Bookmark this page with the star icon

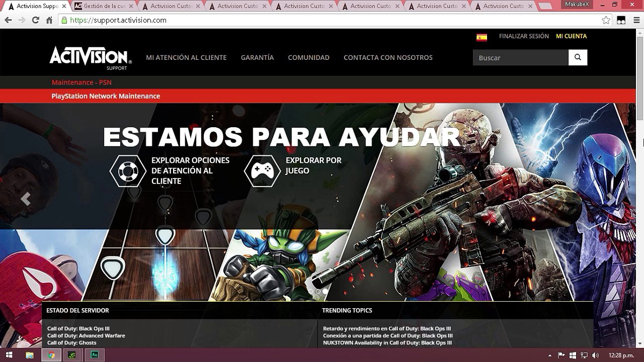606,20
